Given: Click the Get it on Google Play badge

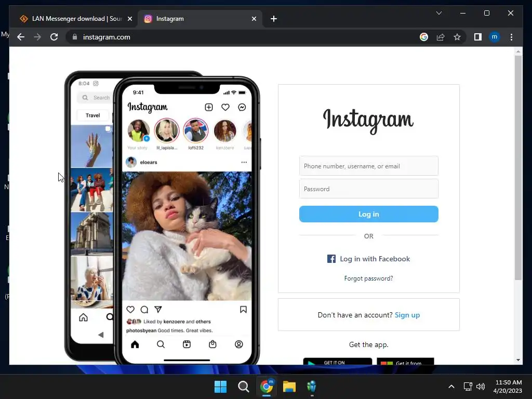Looking at the screenshot, I should point(337,362).
